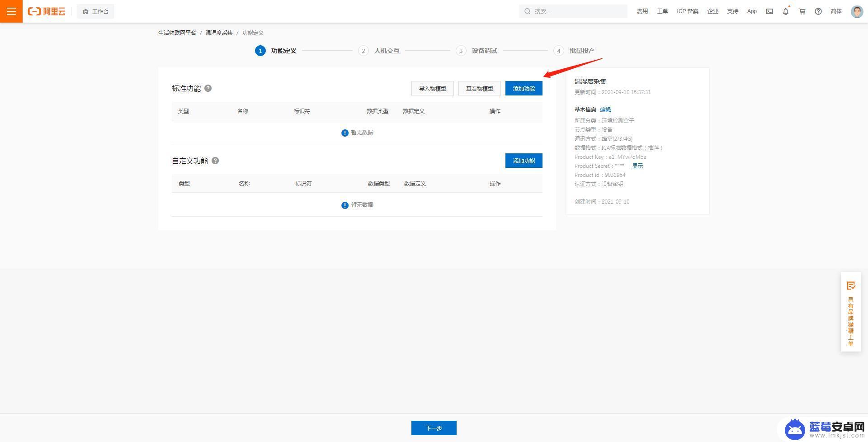The image size is (868, 442).
Task: Open the help question-mark icon in header
Action: point(818,11)
